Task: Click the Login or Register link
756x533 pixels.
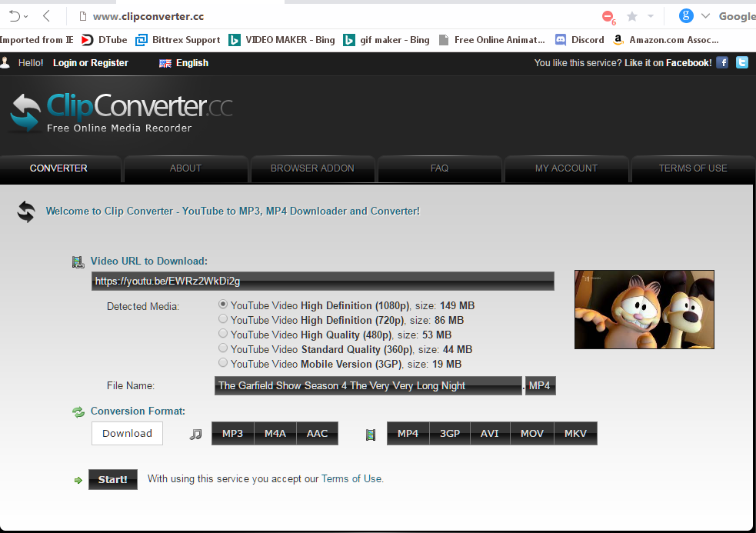Action: [x=91, y=63]
